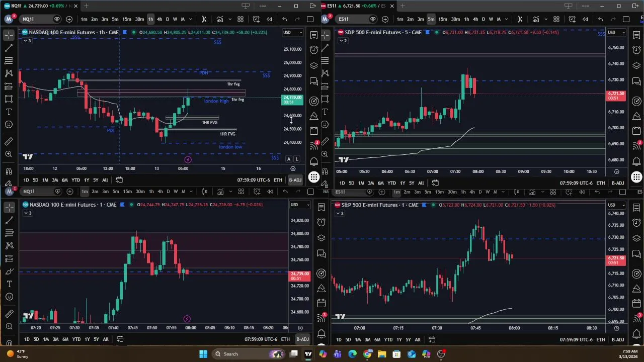Collapse the indicator legend on NQ1! 1h chart
Image resolution: width=644 pixels, height=362 pixels.
coord(26,41)
